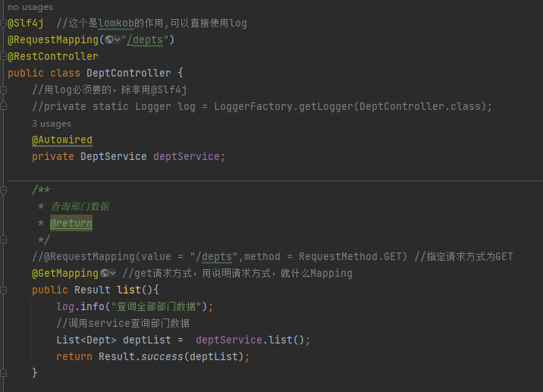Click the deptService field declaration name

[187, 156]
